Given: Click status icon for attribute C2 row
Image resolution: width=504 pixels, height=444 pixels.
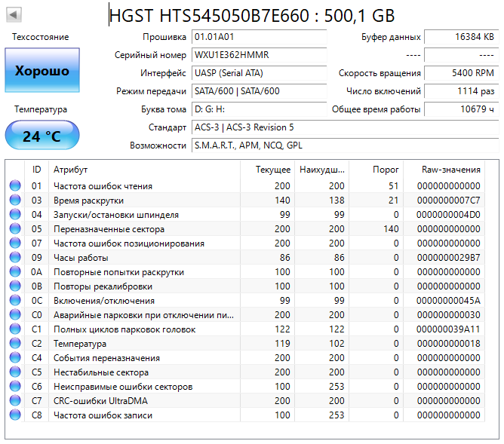Looking at the screenshot, I should click(x=15, y=343).
